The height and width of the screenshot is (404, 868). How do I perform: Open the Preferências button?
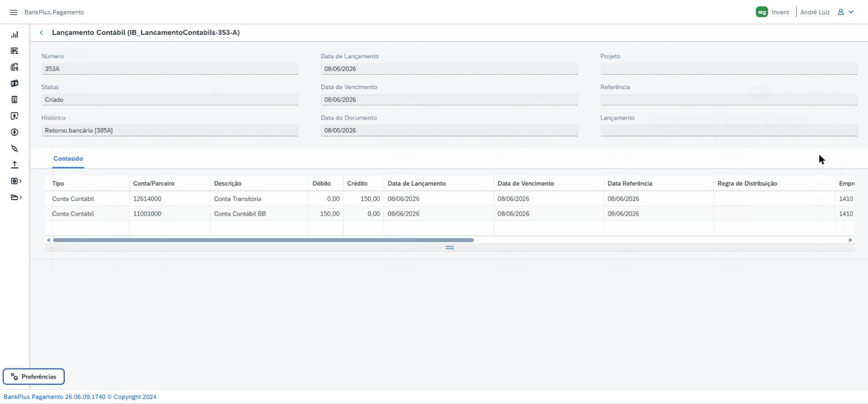(34, 377)
